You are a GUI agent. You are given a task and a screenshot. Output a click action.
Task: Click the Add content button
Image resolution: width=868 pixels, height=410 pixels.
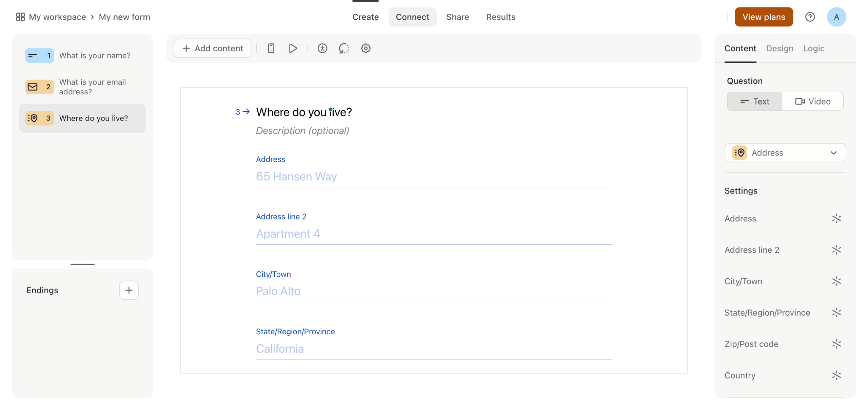(213, 48)
